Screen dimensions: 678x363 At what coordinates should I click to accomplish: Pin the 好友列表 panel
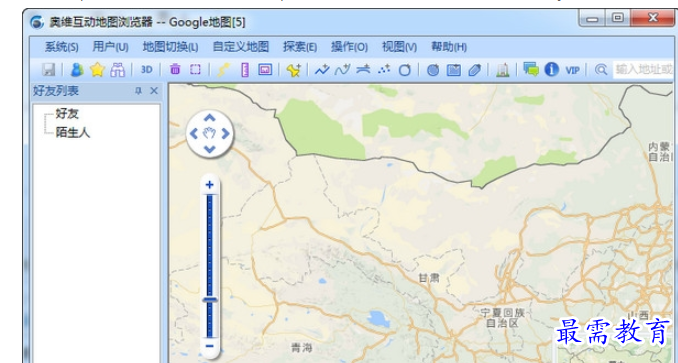point(138,91)
